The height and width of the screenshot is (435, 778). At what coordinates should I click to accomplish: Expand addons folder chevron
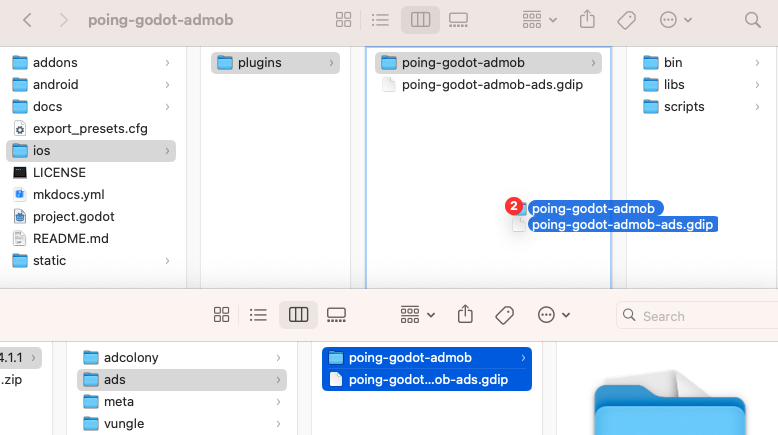pyautogui.click(x=167, y=63)
